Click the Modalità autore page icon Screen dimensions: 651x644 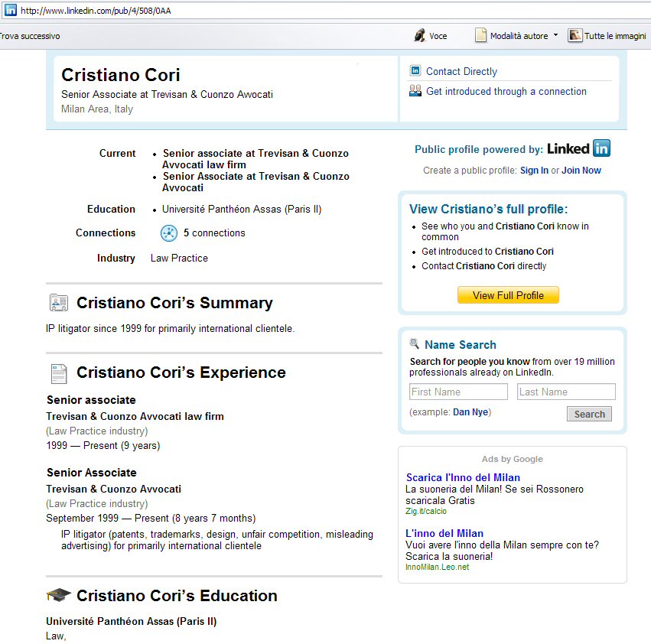pos(481,35)
